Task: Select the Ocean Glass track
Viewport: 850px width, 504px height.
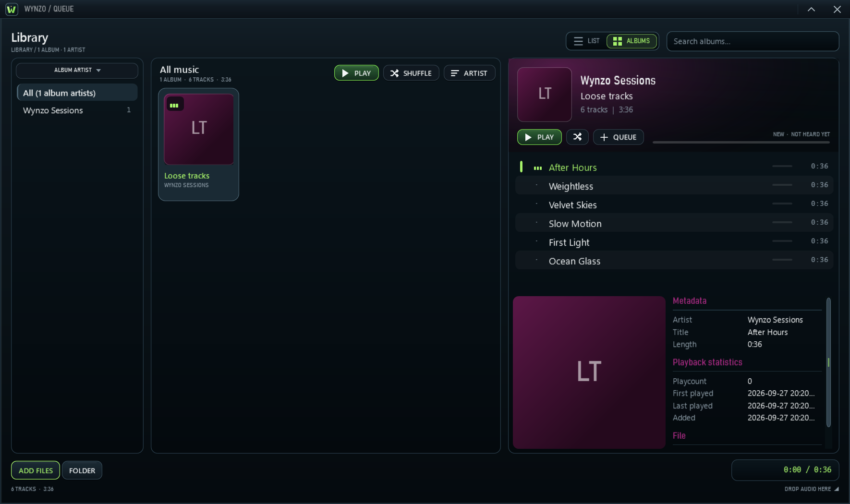Action: coord(674,261)
